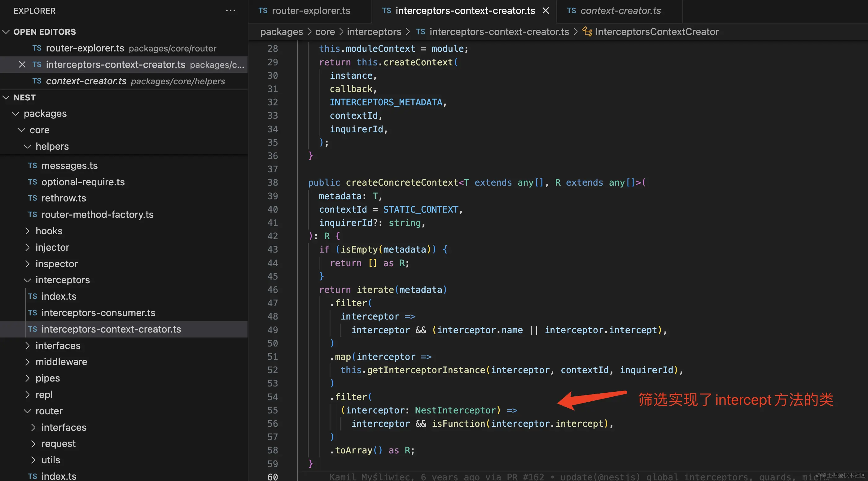Collapse the router folder
The width and height of the screenshot is (868, 481).
coord(28,411)
